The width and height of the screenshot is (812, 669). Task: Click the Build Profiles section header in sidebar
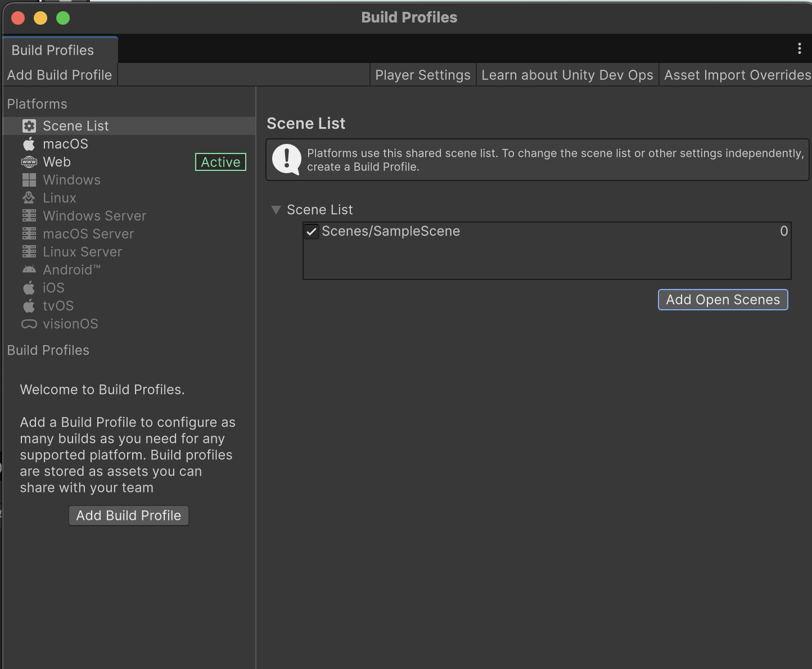[x=48, y=350]
